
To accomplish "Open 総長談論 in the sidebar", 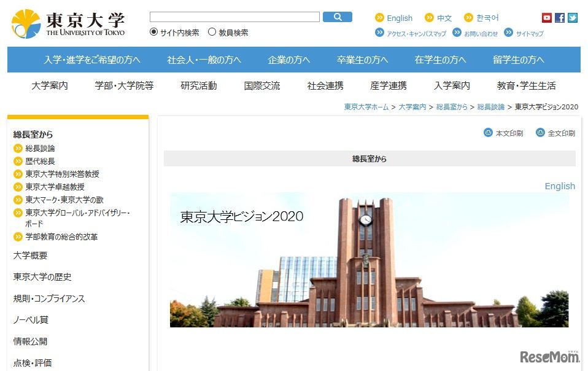I will 40,149.
